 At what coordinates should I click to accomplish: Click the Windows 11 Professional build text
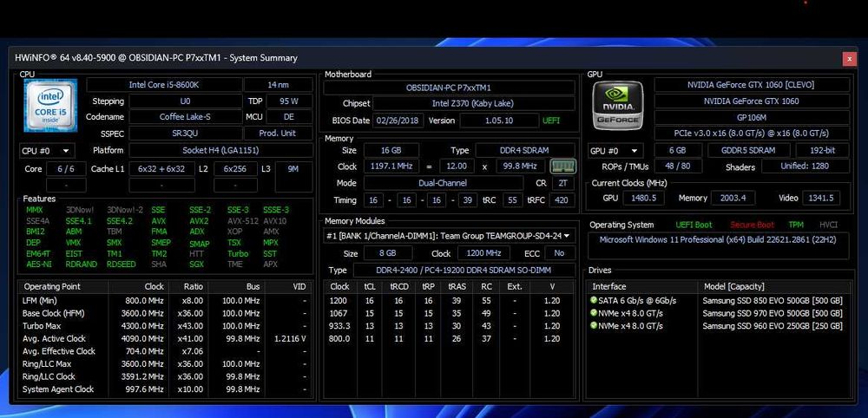[718, 240]
